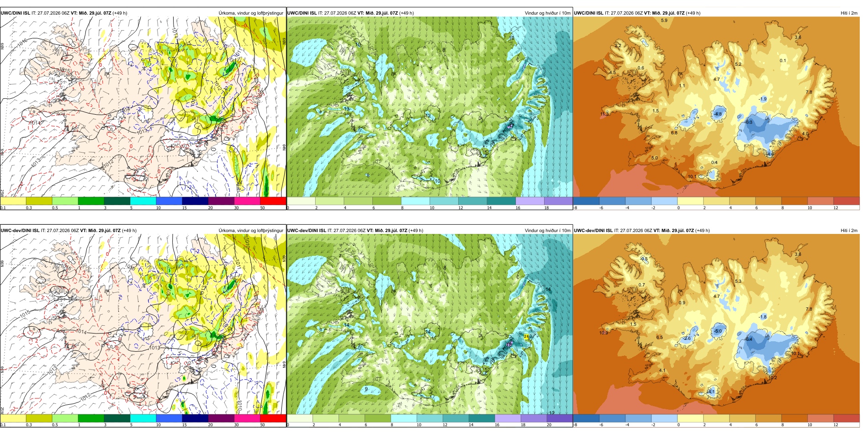
Task: Pick the magenta 30 swatch in UWC/DINI precipitation legend
Action: pyautogui.click(x=247, y=201)
